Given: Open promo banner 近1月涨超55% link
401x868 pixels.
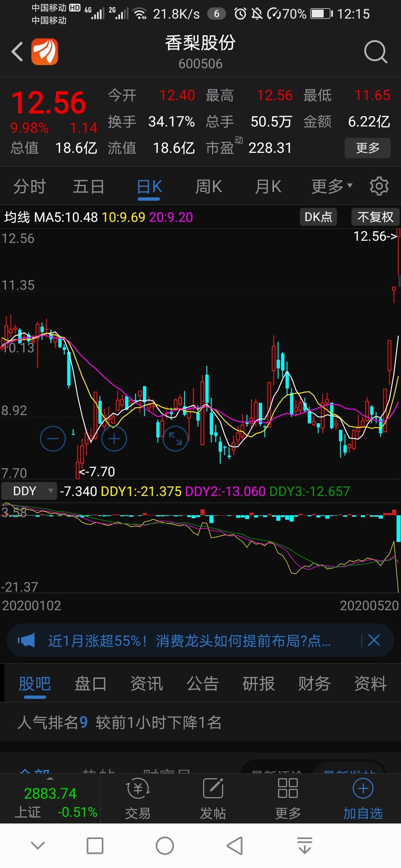Looking at the screenshot, I should 189,641.
